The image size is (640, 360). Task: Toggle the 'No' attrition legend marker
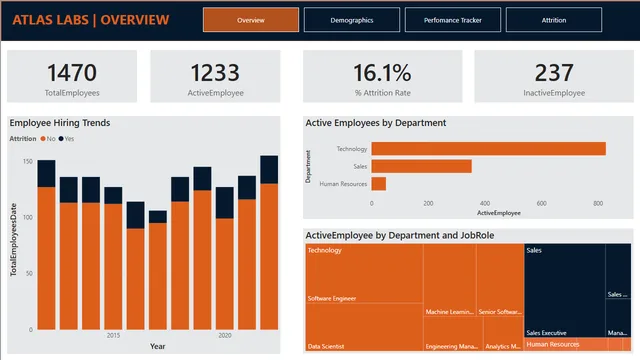43,139
